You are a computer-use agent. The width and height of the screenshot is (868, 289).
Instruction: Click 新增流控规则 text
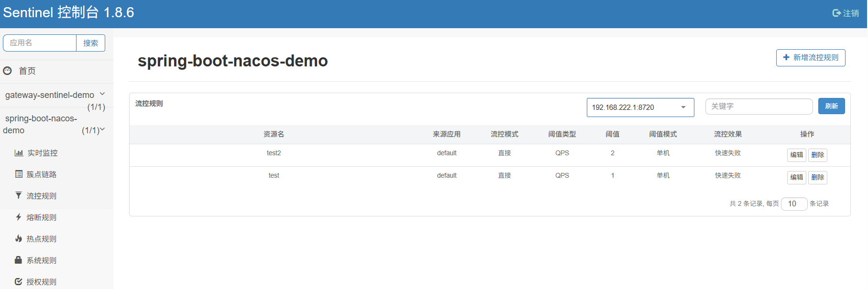tap(816, 57)
